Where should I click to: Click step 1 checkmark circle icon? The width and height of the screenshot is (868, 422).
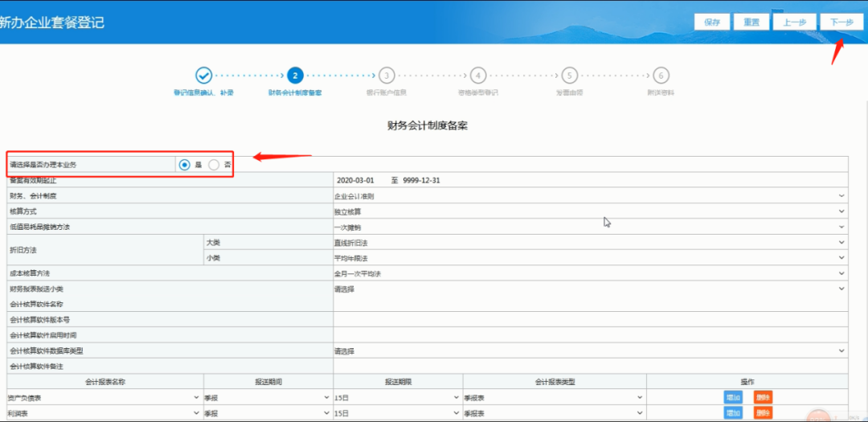[203, 76]
